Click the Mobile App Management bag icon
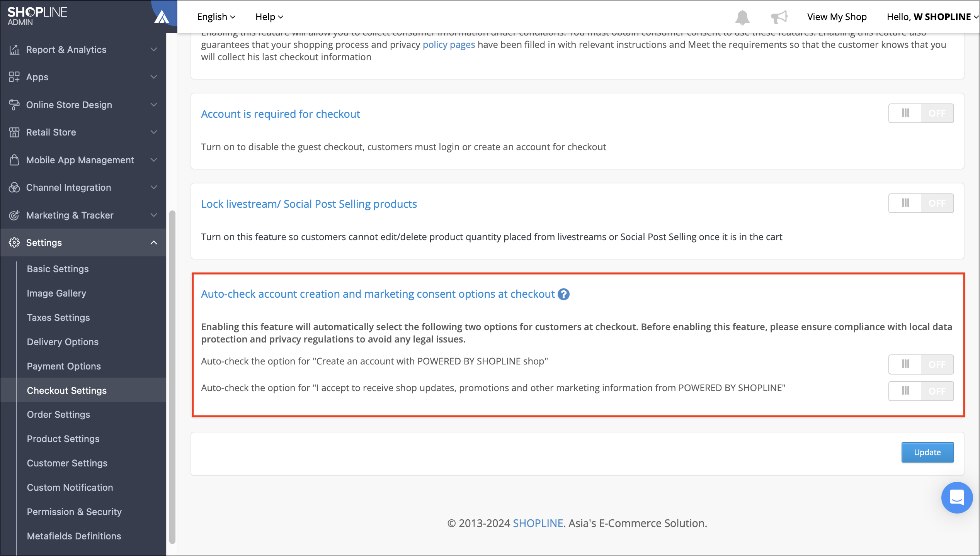The width and height of the screenshot is (980, 556). 14,160
